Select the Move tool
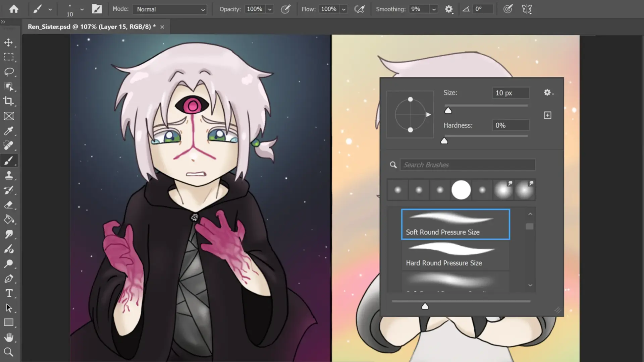 [9, 43]
